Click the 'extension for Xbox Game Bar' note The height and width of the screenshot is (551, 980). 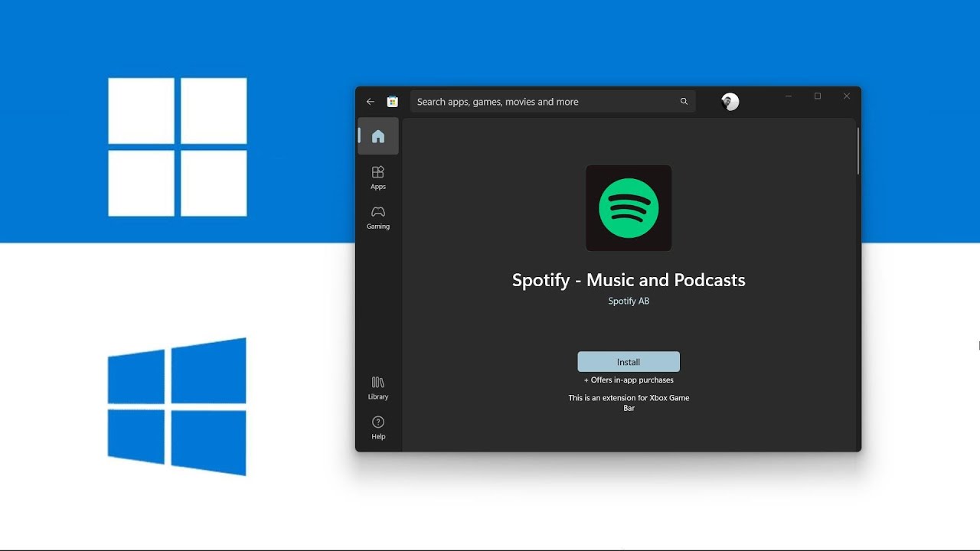[x=629, y=403]
